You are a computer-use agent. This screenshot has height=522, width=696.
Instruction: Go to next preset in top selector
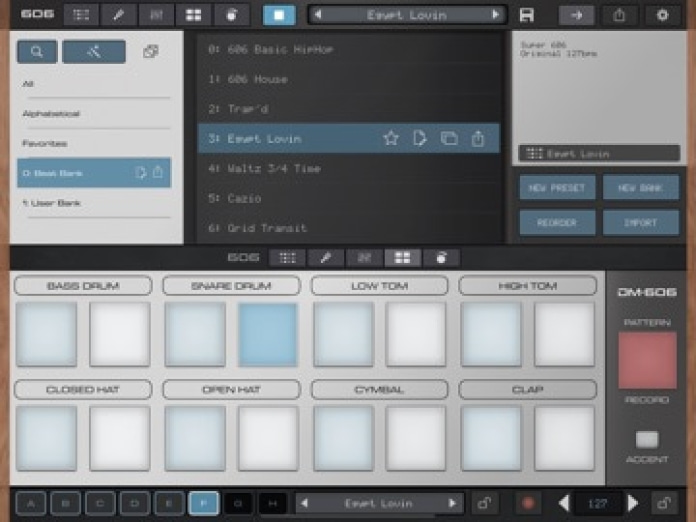(x=495, y=15)
